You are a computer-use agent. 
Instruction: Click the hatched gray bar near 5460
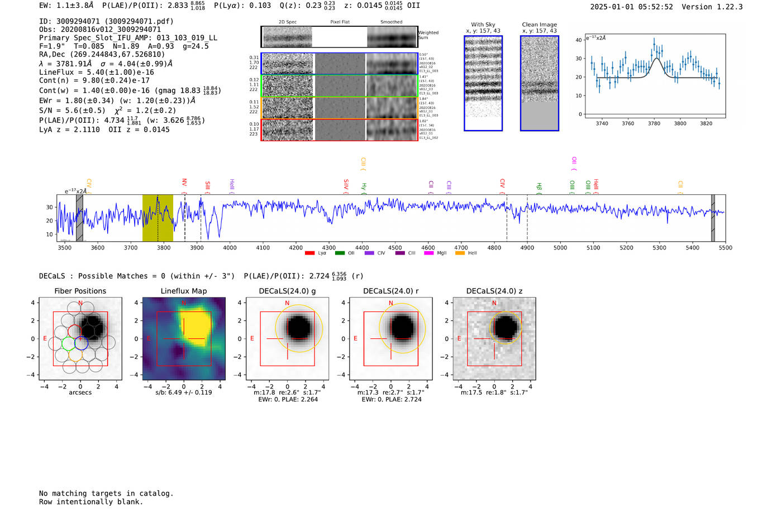click(713, 218)
